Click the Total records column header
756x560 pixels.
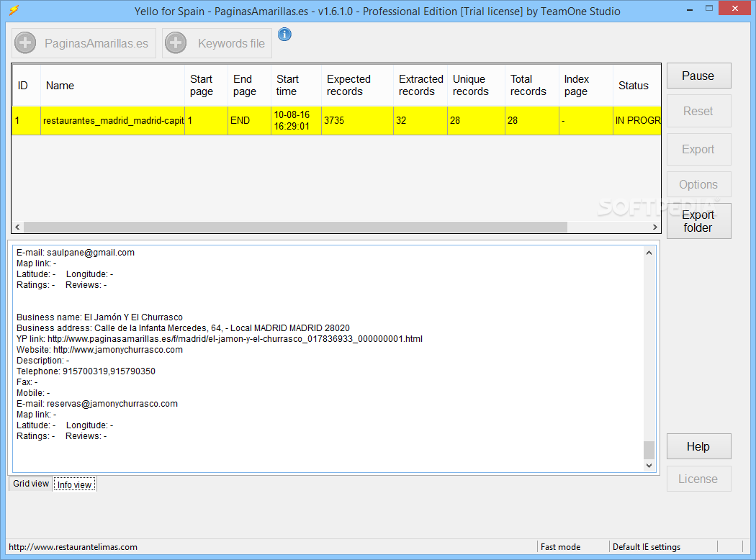(532, 86)
